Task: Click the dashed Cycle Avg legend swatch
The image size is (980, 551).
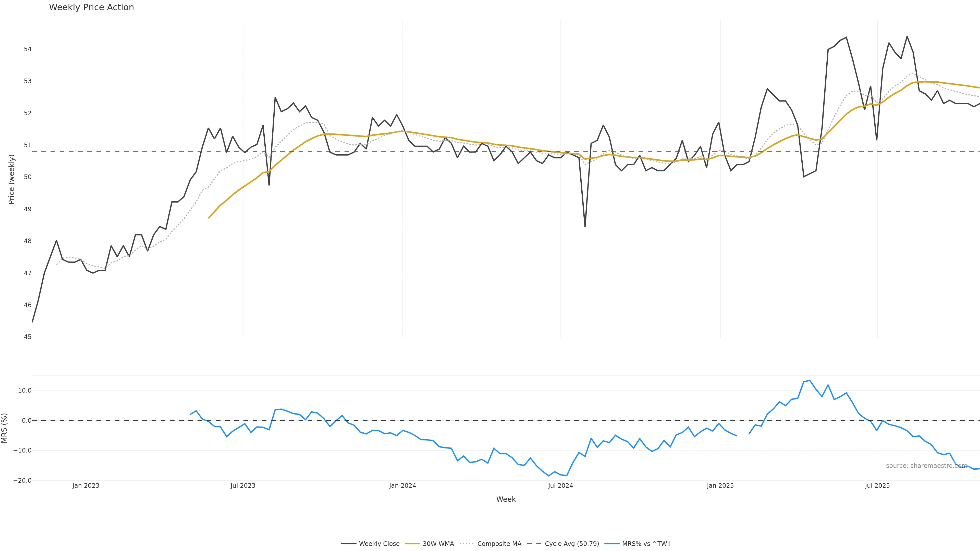Action: (x=534, y=544)
